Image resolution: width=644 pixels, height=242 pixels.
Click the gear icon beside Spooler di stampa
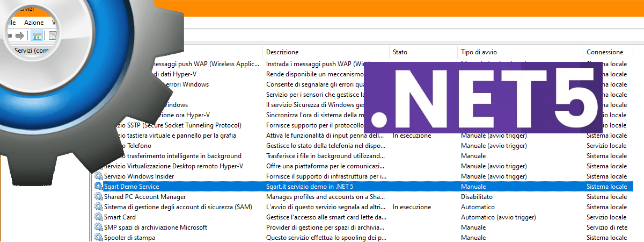click(99, 237)
